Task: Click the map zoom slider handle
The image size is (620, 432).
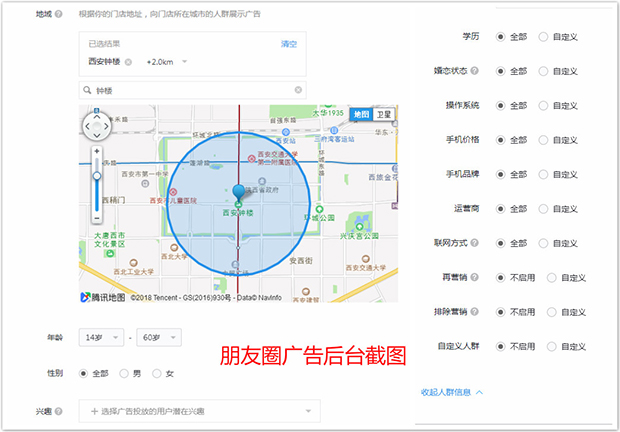Action: pos(97,175)
